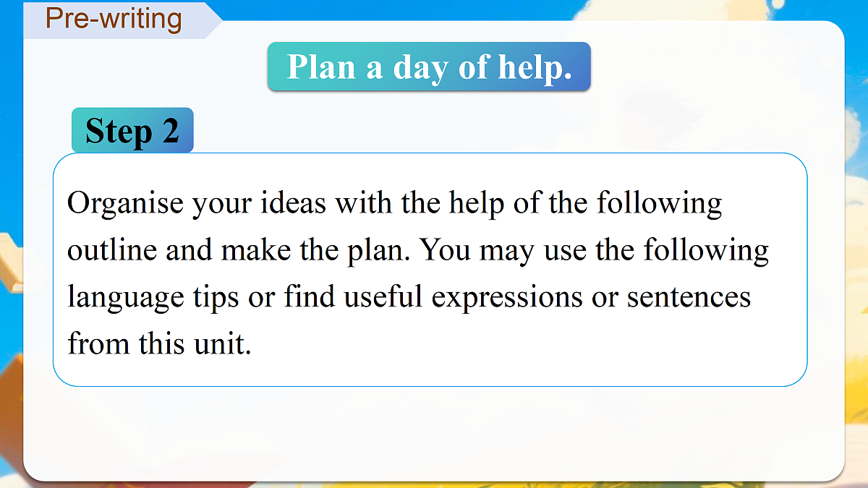The image size is (868, 488).
Task: Select the 'Plan a day of help.' banner
Action: 429,67
